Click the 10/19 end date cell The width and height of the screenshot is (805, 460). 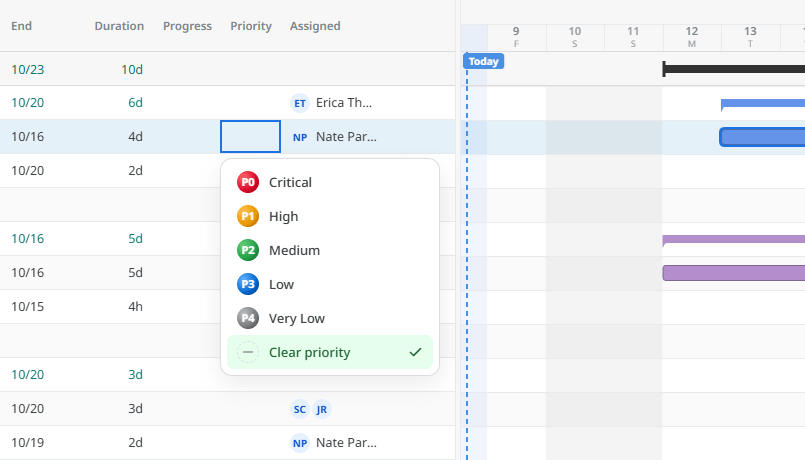(28, 443)
